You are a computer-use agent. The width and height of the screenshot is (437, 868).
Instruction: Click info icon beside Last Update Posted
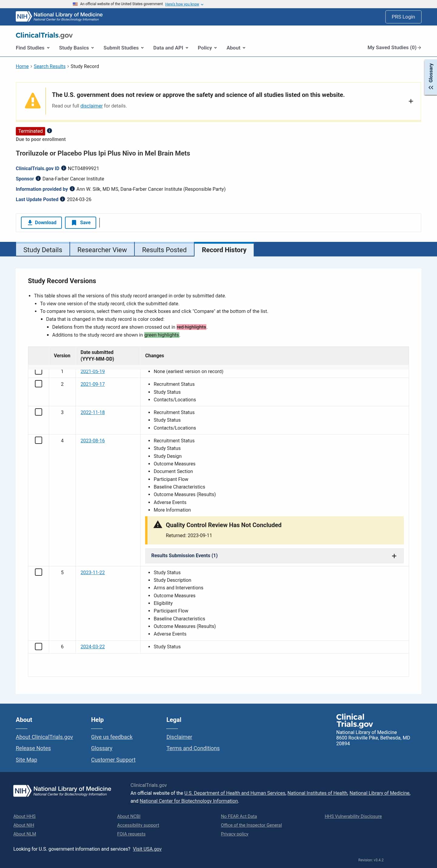(x=63, y=199)
